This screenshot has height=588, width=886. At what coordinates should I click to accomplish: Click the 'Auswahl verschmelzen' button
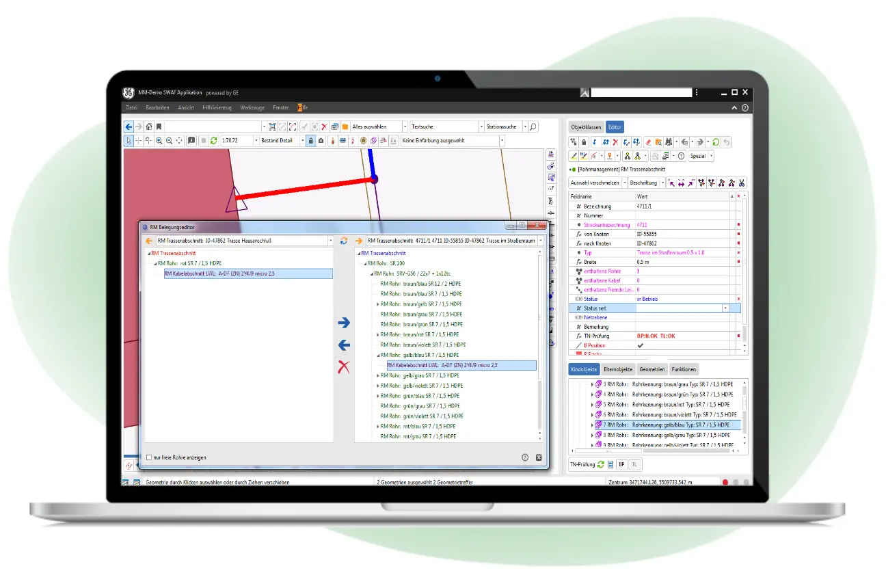(595, 183)
